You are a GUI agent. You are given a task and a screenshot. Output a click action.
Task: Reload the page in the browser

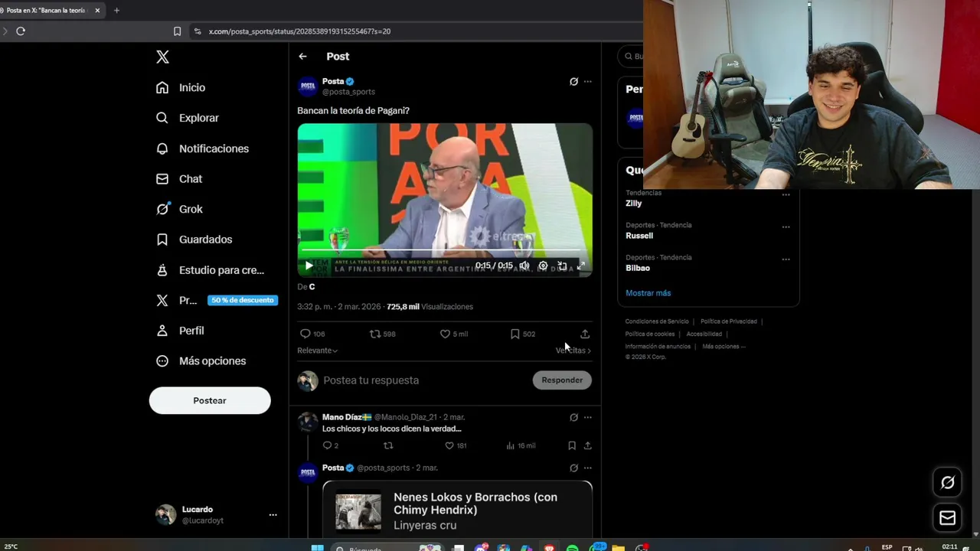21,31
